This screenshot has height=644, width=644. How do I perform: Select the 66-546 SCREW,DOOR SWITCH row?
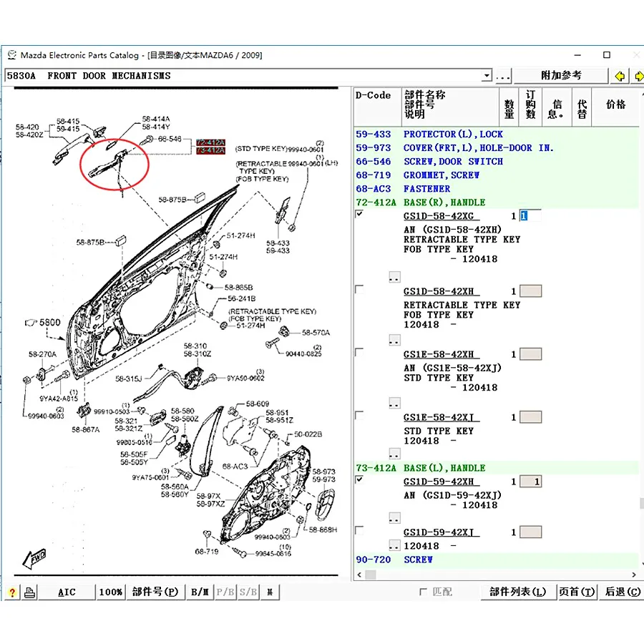pos(496,162)
